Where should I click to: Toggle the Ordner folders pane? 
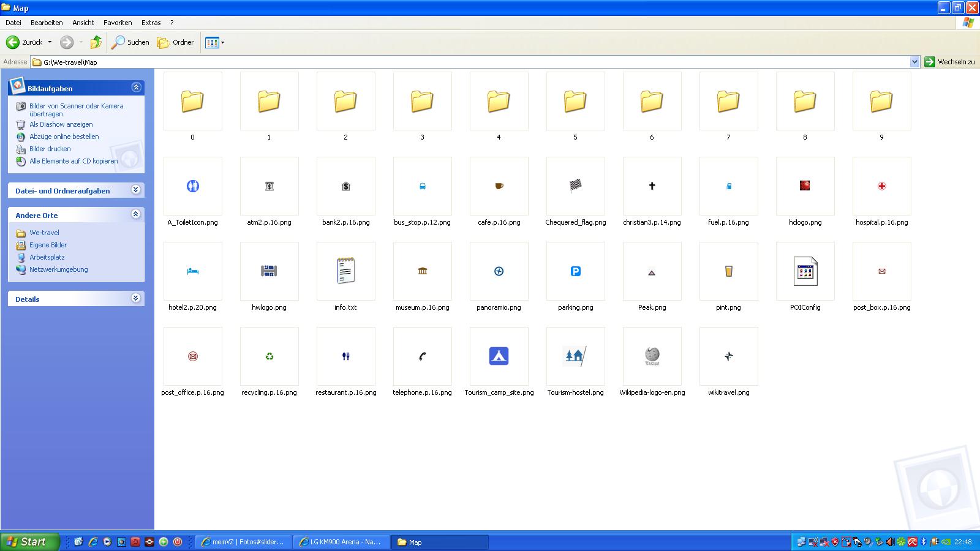pyautogui.click(x=176, y=42)
